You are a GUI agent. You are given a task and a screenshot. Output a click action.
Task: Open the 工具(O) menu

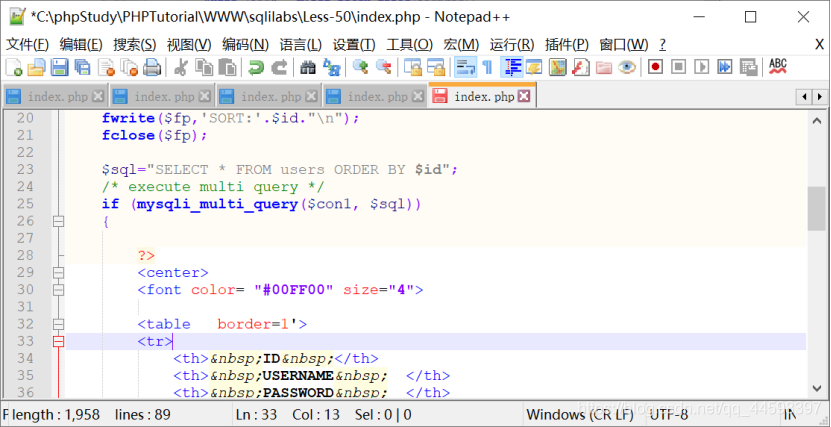pos(409,45)
